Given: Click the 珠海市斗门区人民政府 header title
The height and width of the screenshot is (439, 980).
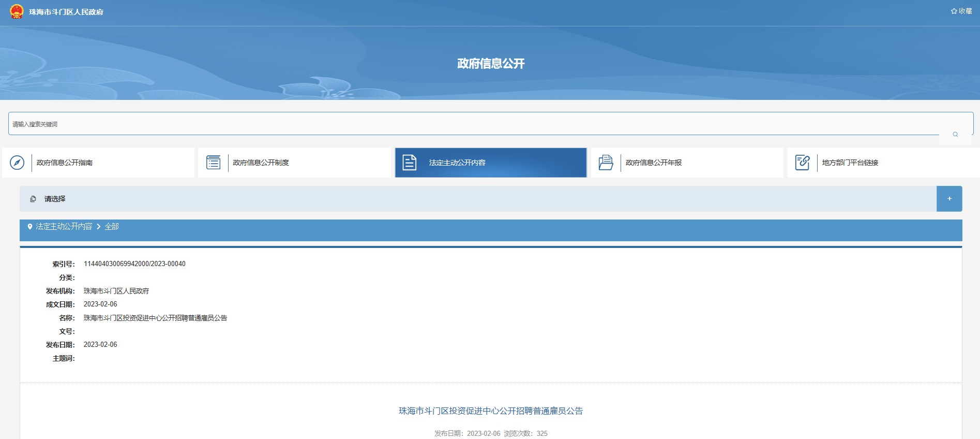Looking at the screenshot, I should pos(66,12).
